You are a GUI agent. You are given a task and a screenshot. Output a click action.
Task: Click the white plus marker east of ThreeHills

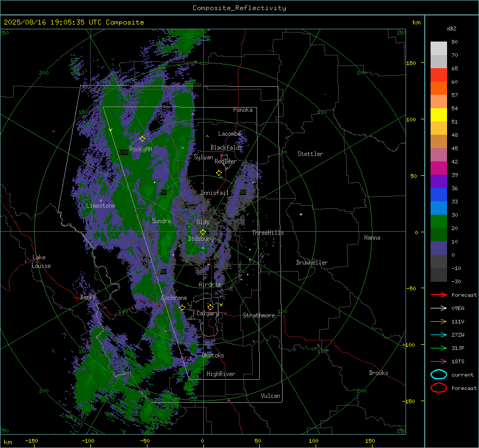pyautogui.click(x=301, y=214)
